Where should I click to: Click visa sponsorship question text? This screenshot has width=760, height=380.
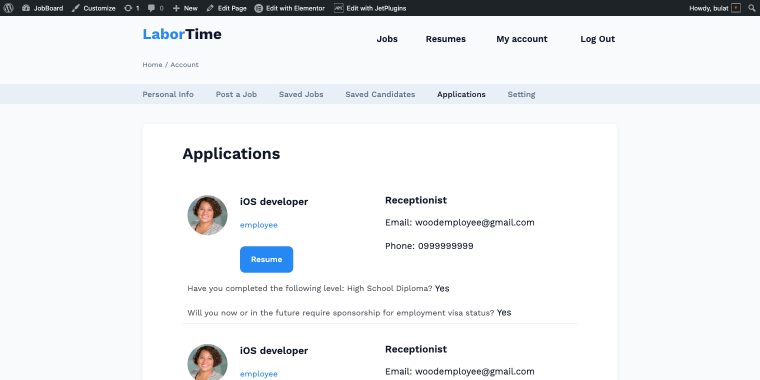pos(341,313)
